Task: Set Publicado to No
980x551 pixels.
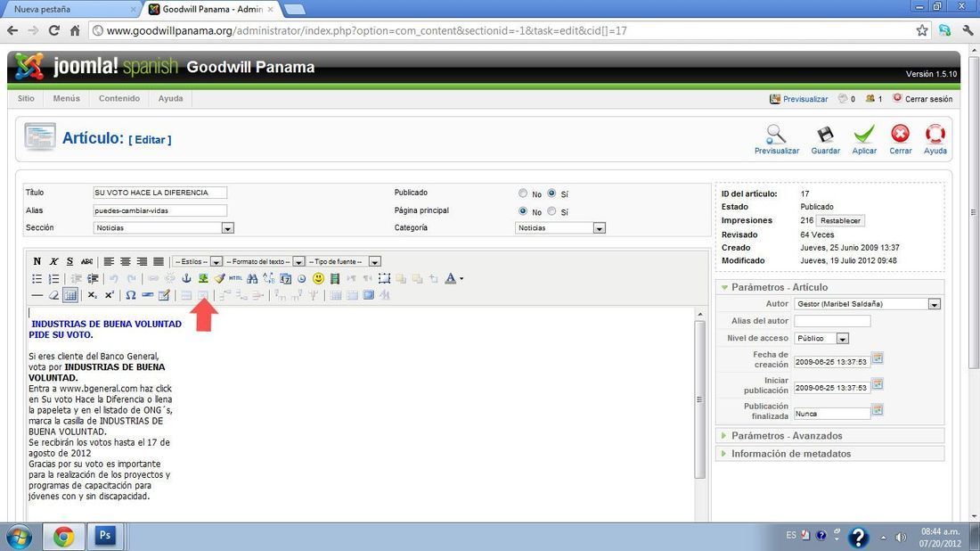Action: pyautogui.click(x=522, y=193)
